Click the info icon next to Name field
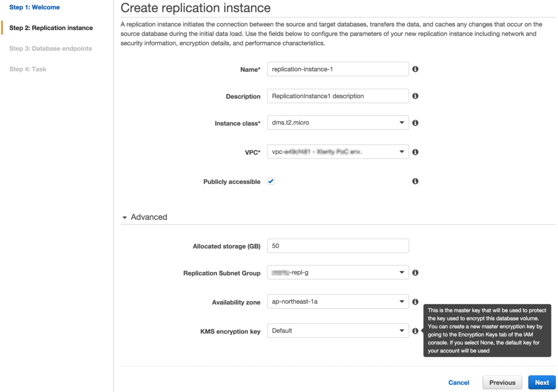558x392 pixels. click(x=415, y=69)
